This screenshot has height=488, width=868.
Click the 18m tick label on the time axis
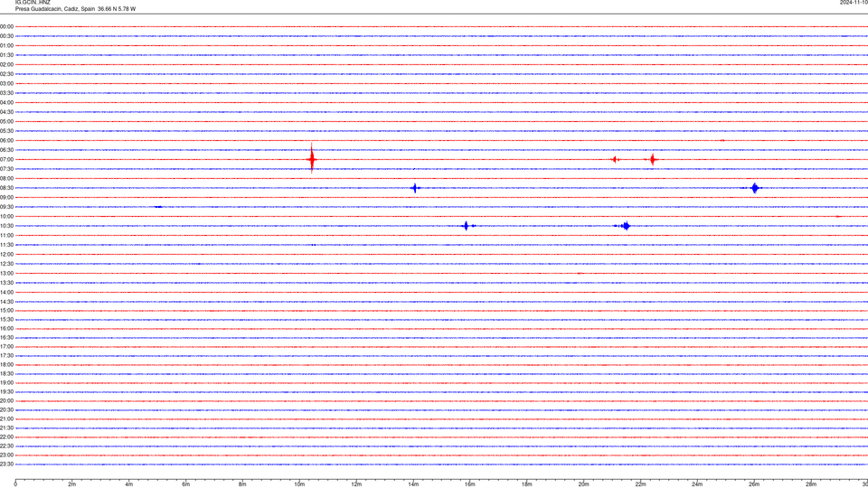coord(527,484)
